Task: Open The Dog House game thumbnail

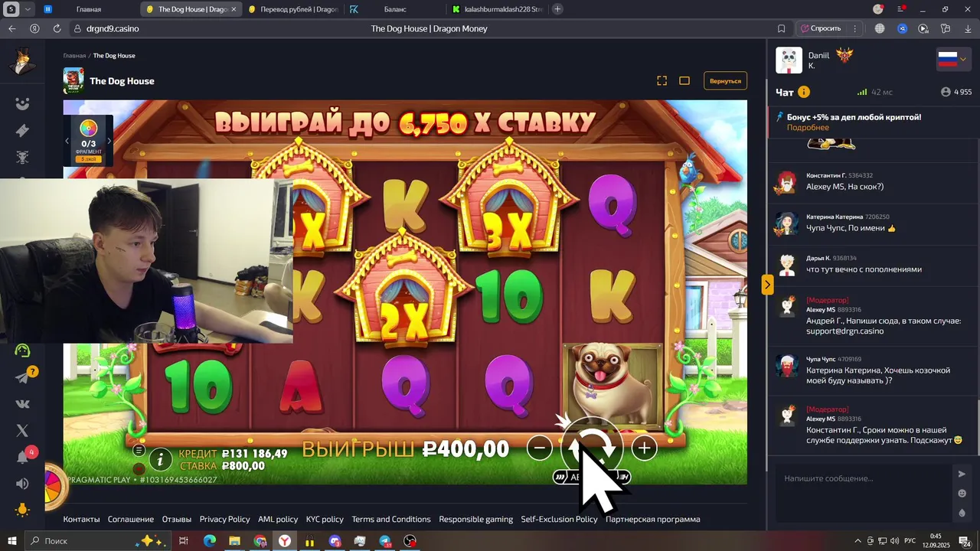Action: tap(73, 80)
